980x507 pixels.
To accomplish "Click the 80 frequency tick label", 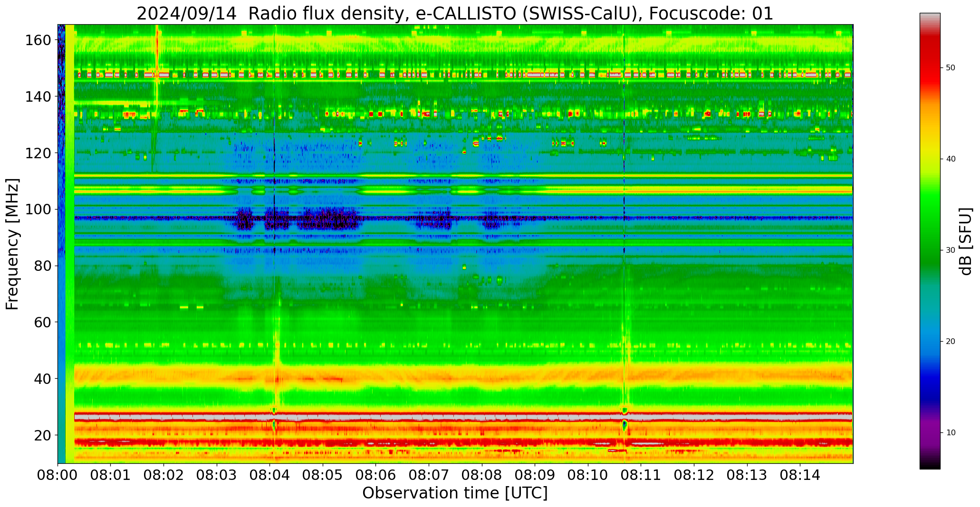I will pos(42,266).
